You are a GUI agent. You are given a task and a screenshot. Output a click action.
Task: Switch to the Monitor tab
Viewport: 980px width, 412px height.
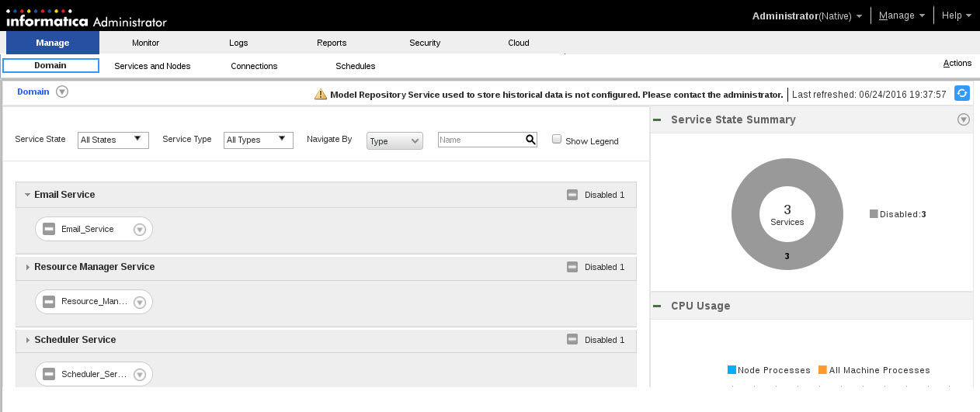(145, 43)
